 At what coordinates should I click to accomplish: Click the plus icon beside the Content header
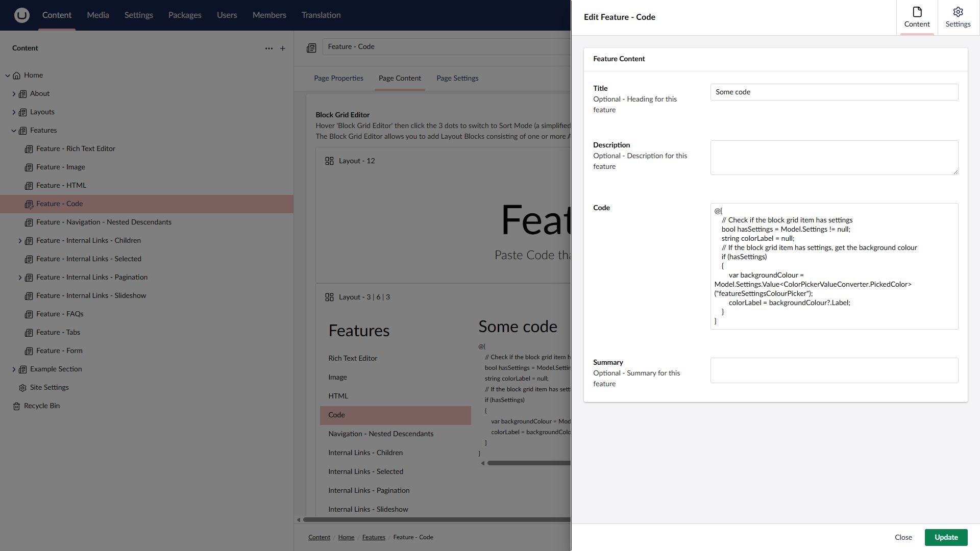pyautogui.click(x=283, y=48)
